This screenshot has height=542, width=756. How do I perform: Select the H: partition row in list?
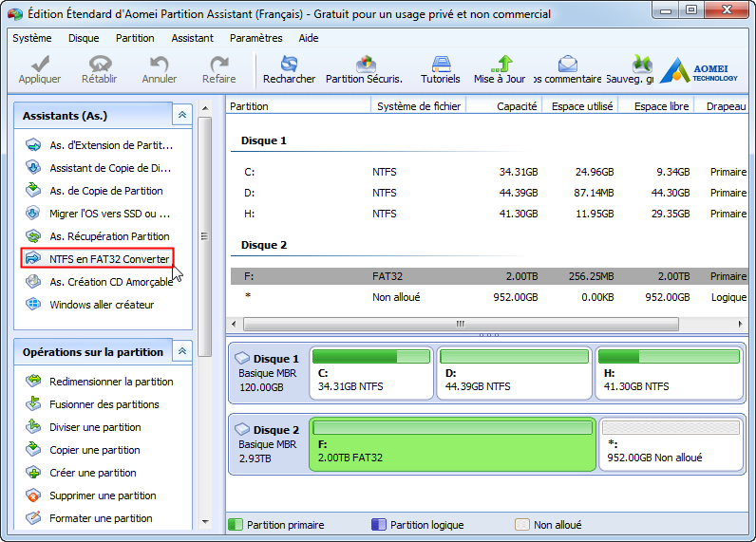tap(489, 214)
